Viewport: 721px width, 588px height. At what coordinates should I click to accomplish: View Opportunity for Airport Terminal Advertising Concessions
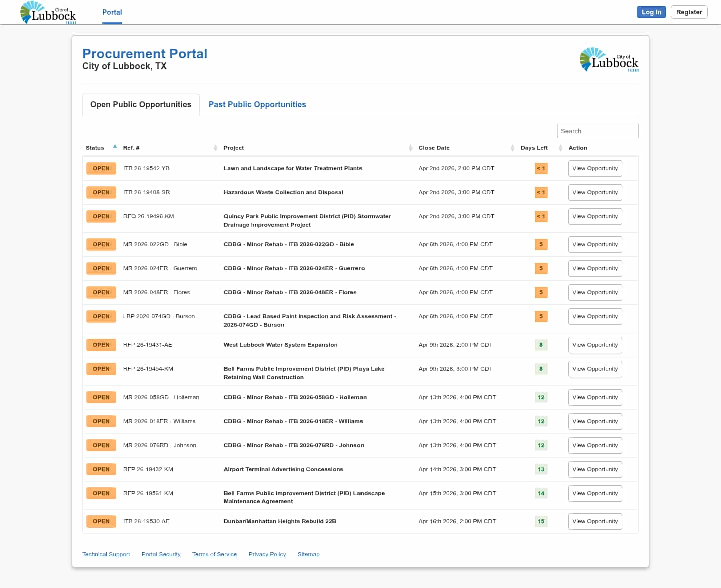coord(595,470)
